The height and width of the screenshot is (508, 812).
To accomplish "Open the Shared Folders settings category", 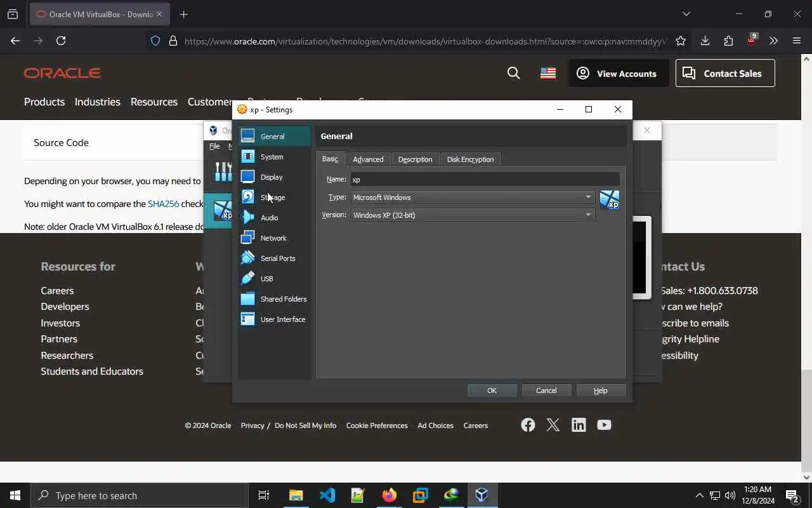I will [274, 299].
